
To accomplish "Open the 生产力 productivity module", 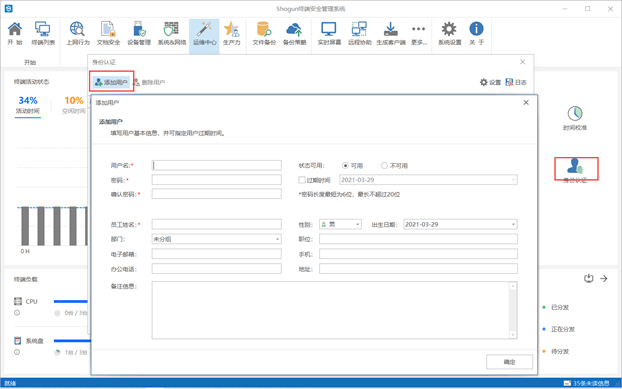I will pyautogui.click(x=232, y=33).
